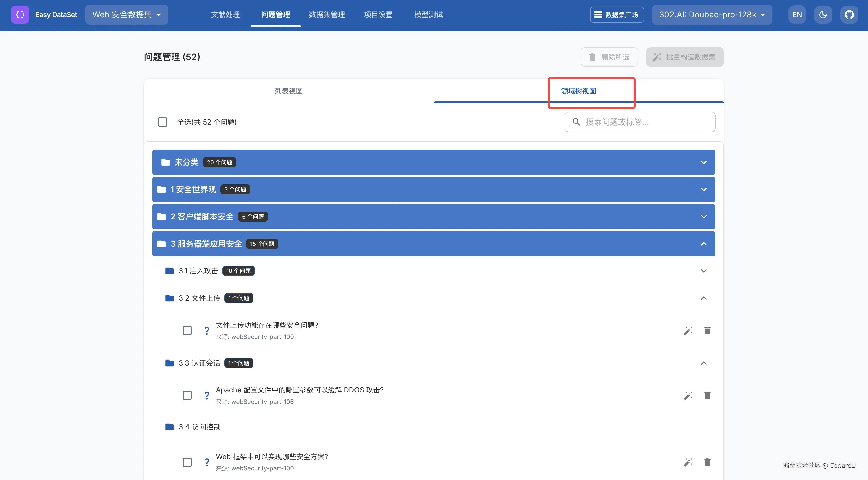Viewport: 868px width, 480px height.
Task: Click wand icon for Apache DDOS question
Action: 688,395
